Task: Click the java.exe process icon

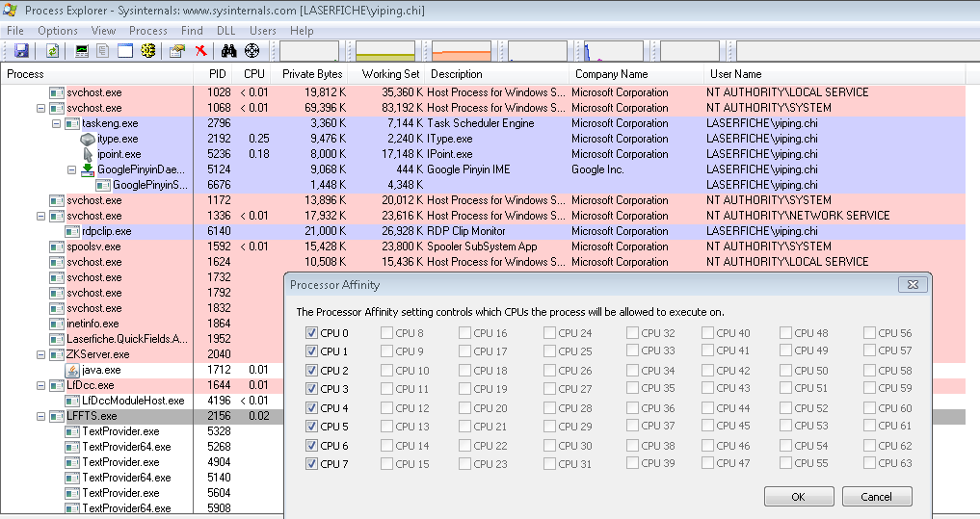Action: (72, 370)
